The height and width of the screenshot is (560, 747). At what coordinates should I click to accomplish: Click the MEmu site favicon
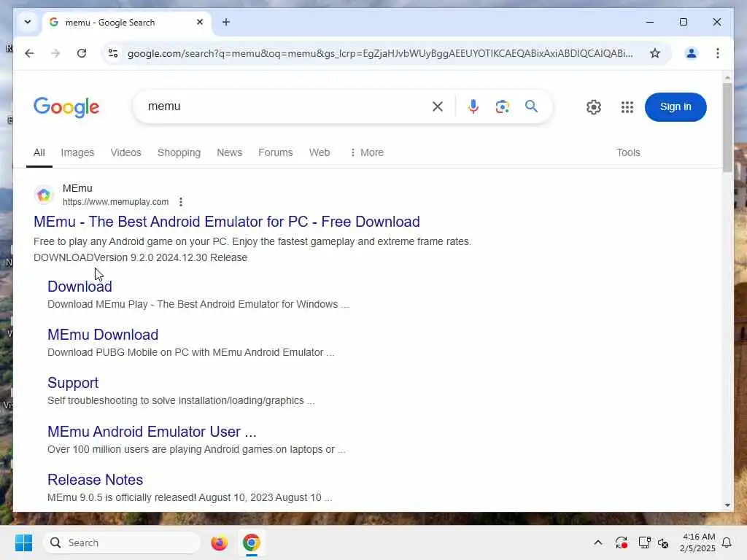pos(44,195)
